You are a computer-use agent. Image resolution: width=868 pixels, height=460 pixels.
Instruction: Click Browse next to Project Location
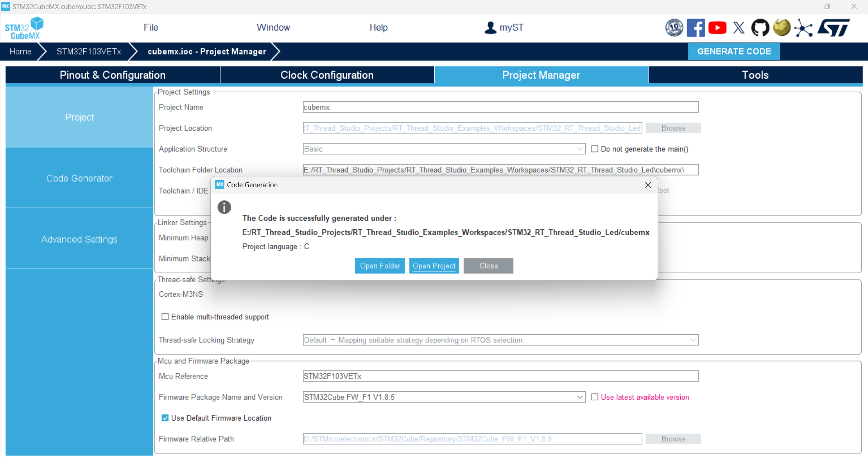tap(673, 128)
